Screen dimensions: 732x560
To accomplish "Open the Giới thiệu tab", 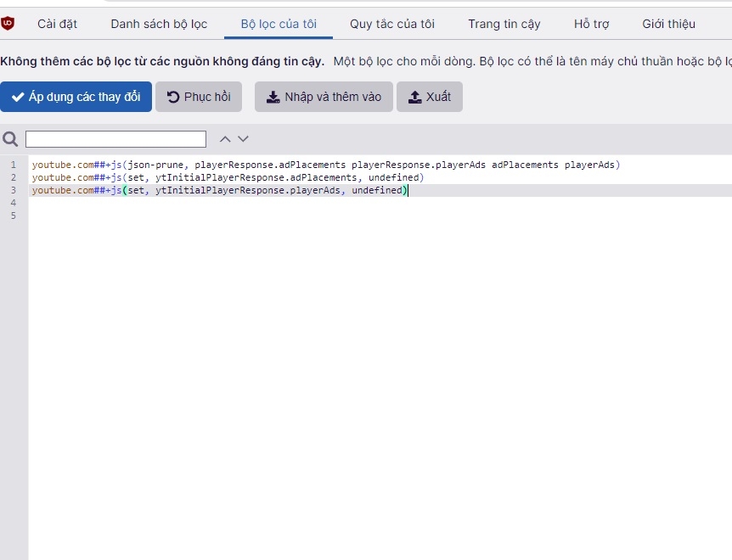I will (x=668, y=24).
